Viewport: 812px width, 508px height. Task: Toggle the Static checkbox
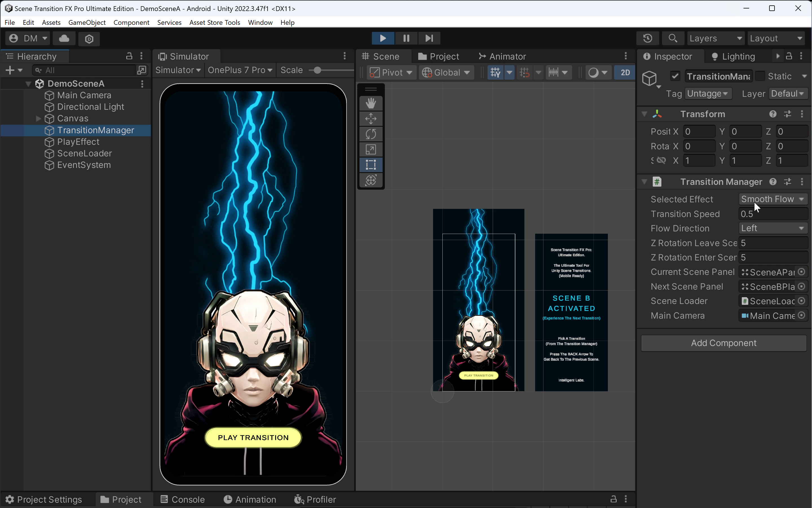pos(760,76)
